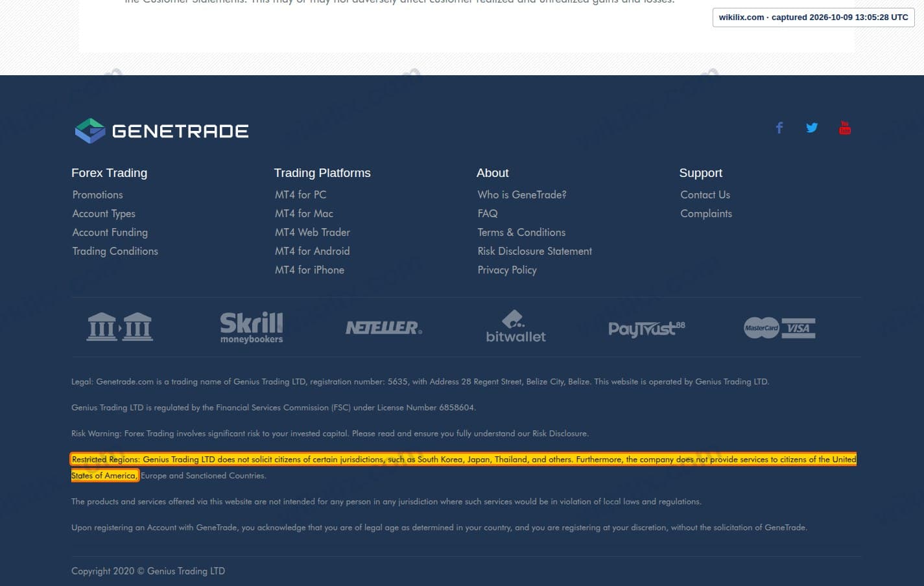Open Risk Disclosure Statement link
The width and height of the screenshot is (924, 586).
tap(535, 251)
